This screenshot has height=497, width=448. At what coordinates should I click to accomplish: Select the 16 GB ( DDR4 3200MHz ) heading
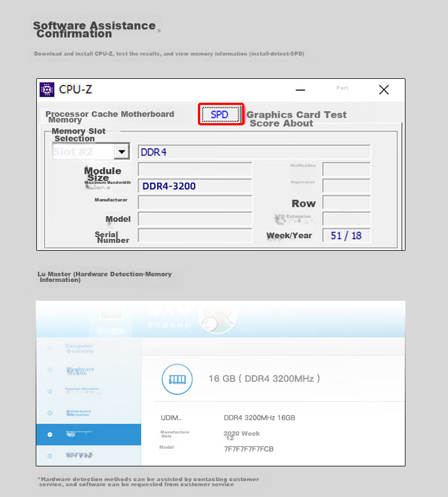[264, 378]
